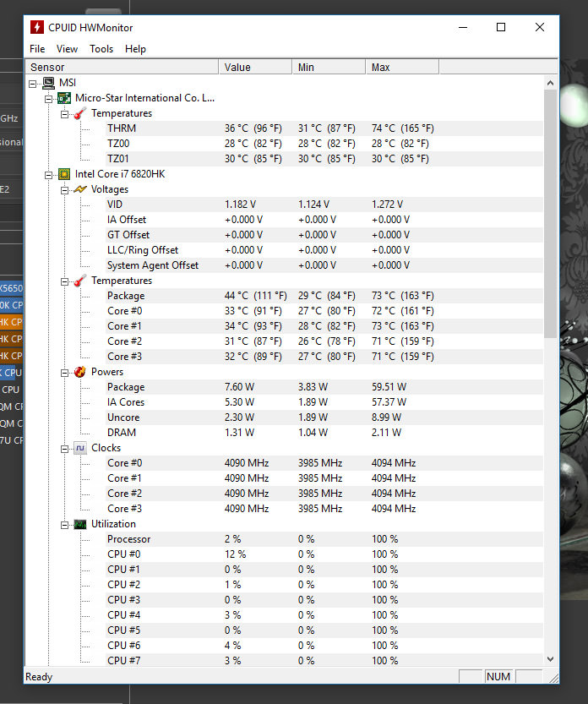Click the HWMonitor lightning bolt app icon
The width and height of the screenshot is (588, 704).
click(x=37, y=27)
